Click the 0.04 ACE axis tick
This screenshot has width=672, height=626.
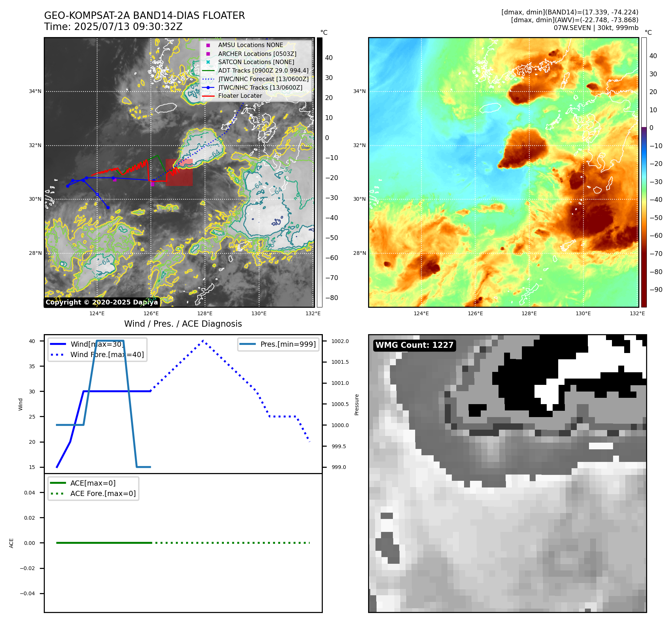point(30,493)
